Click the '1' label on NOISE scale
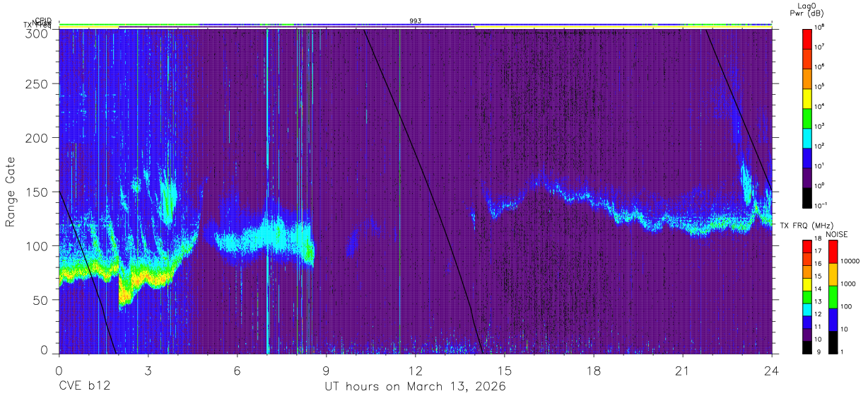 pyautogui.click(x=843, y=352)
